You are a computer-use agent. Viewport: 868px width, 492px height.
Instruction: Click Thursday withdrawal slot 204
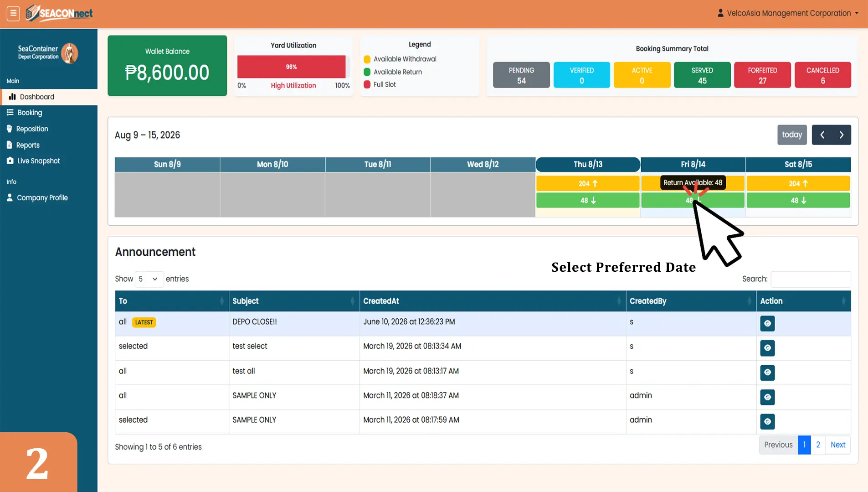588,183
